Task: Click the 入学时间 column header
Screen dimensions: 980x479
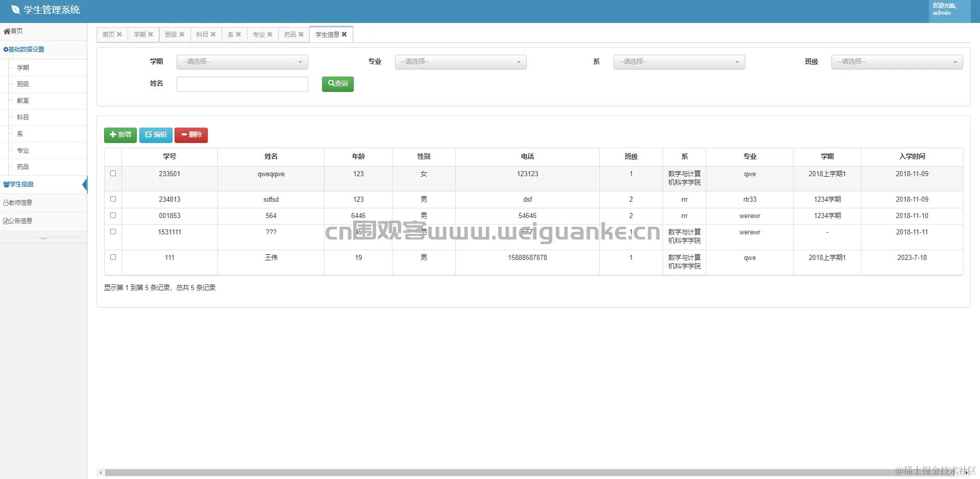Action: click(x=912, y=157)
